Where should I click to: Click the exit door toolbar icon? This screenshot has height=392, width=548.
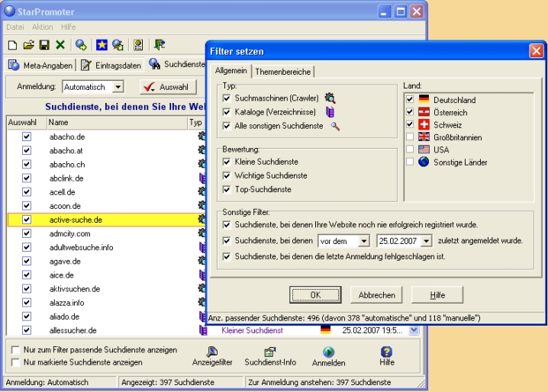pos(160,46)
